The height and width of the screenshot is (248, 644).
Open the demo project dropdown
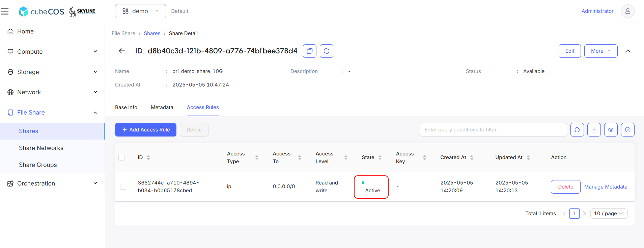point(140,11)
